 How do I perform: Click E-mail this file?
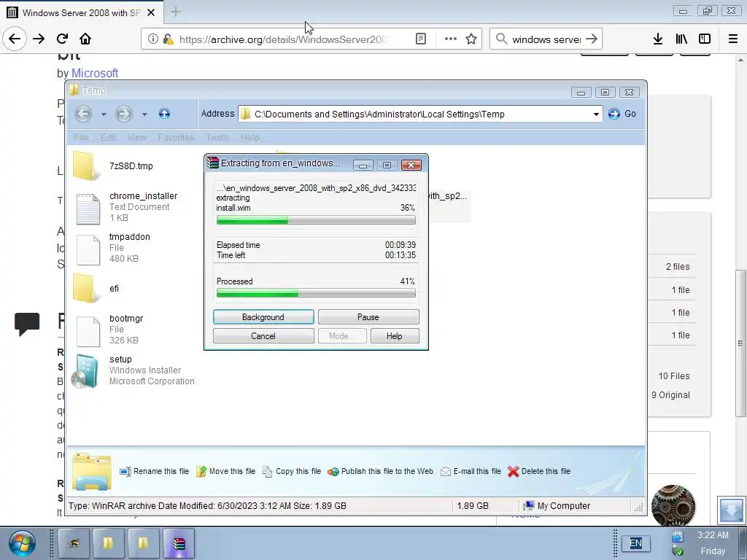pyautogui.click(x=471, y=472)
